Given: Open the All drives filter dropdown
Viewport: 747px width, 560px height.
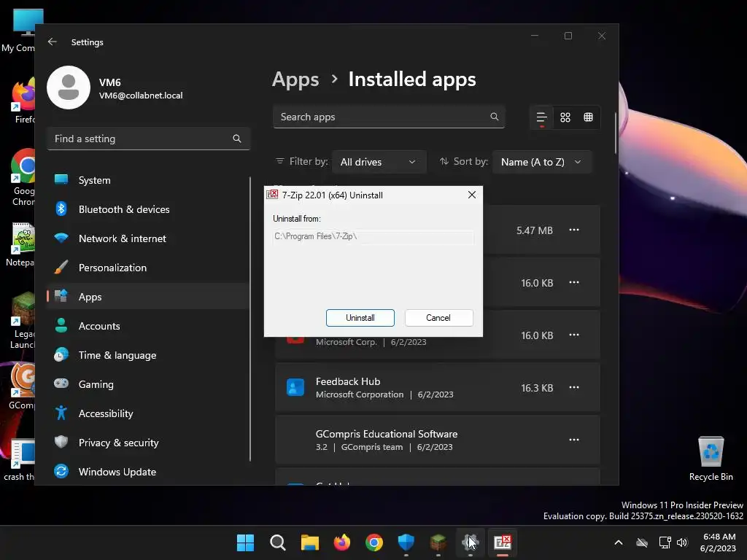Looking at the screenshot, I should [379, 162].
